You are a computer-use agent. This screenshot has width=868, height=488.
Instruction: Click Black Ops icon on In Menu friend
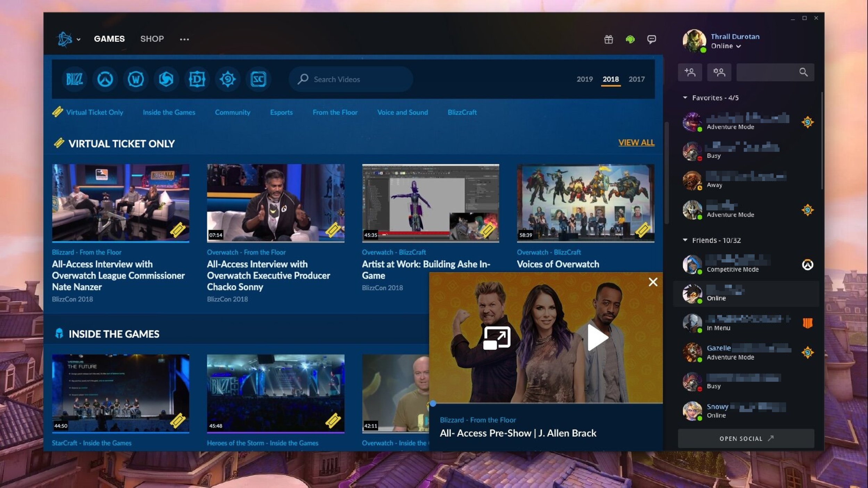click(x=807, y=323)
